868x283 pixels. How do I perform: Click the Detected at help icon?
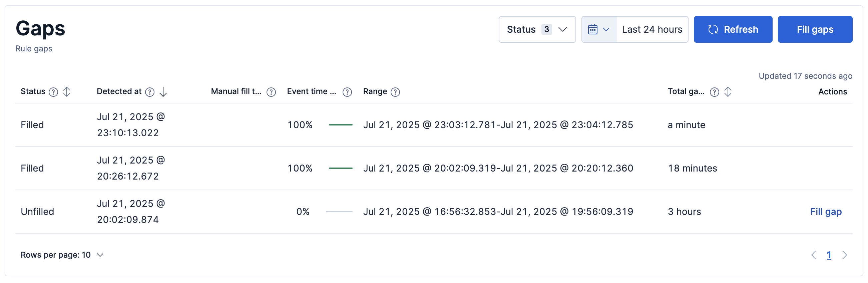(149, 92)
